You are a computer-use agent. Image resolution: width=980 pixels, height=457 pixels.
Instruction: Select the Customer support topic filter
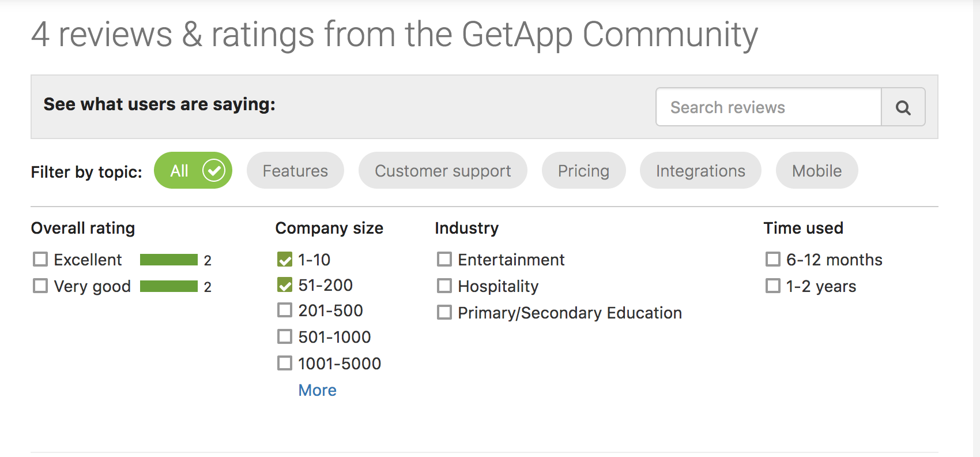pyautogui.click(x=442, y=170)
